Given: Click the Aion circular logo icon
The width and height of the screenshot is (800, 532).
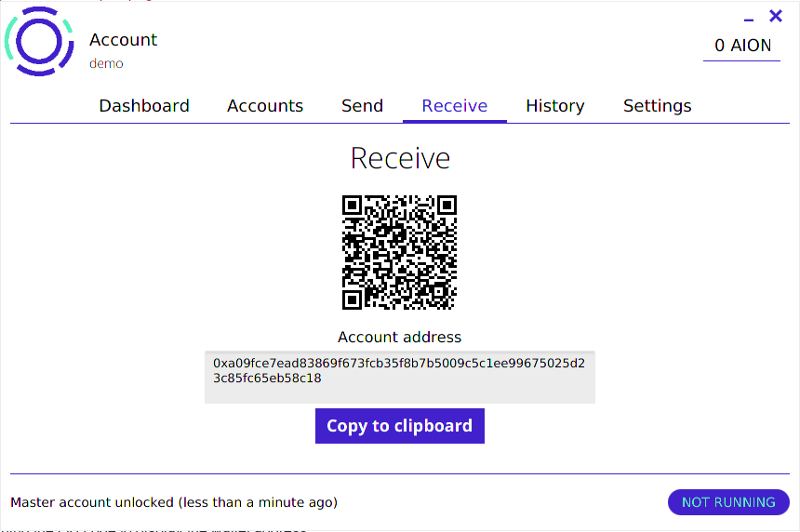Looking at the screenshot, I should point(39,41).
